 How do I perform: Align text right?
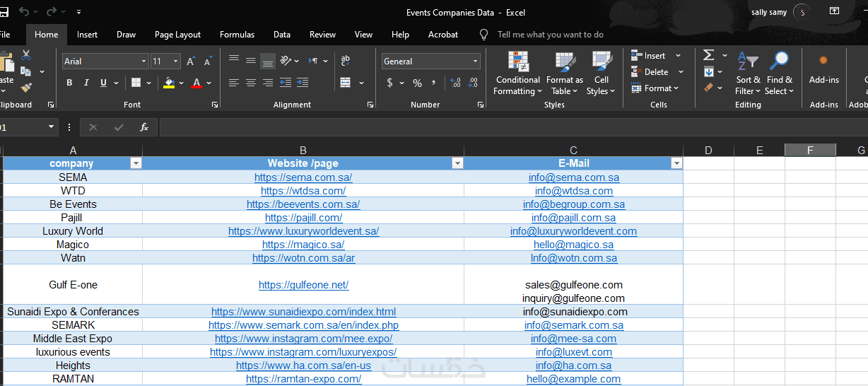coord(268,83)
